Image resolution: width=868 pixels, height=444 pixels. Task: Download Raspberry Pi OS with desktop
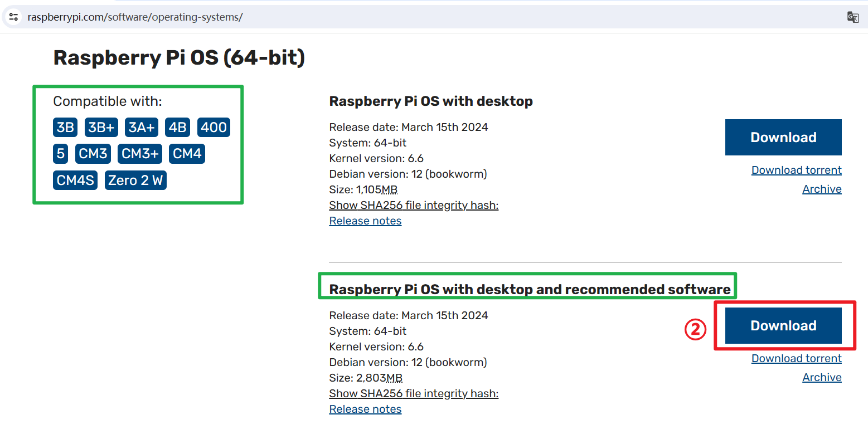[x=783, y=137]
